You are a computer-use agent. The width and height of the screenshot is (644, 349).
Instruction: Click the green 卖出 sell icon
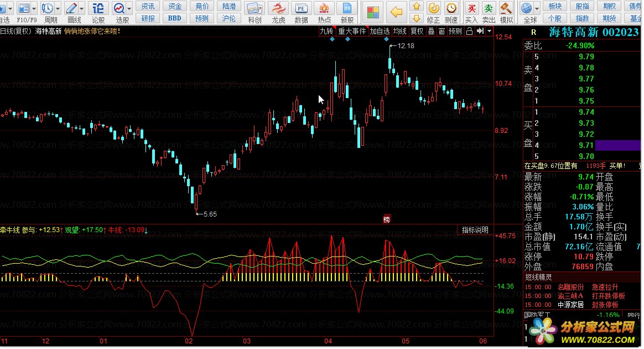489,8
